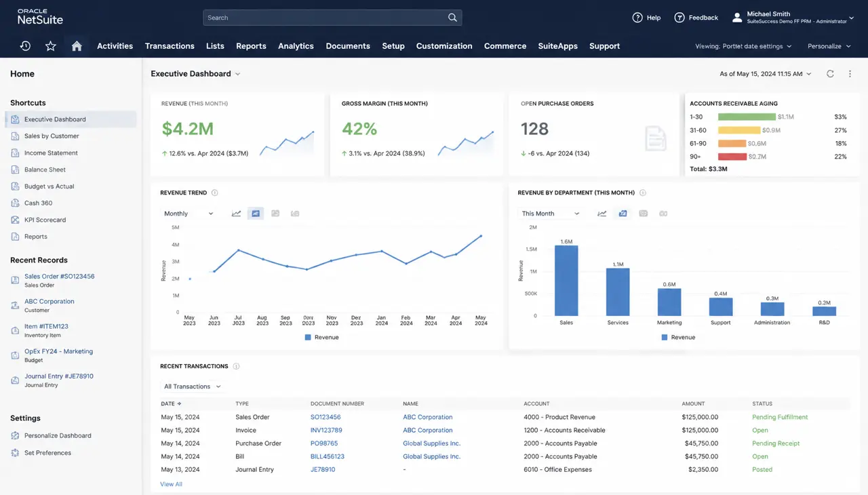Refresh the dashboard with the reload icon
Viewport: 868px width, 495px height.
coord(830,74)
